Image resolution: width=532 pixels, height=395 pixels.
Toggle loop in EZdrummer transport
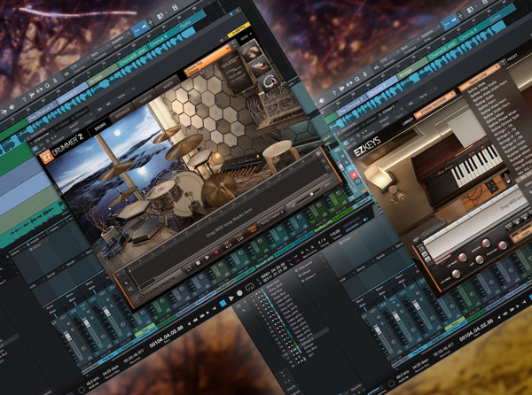188,268
